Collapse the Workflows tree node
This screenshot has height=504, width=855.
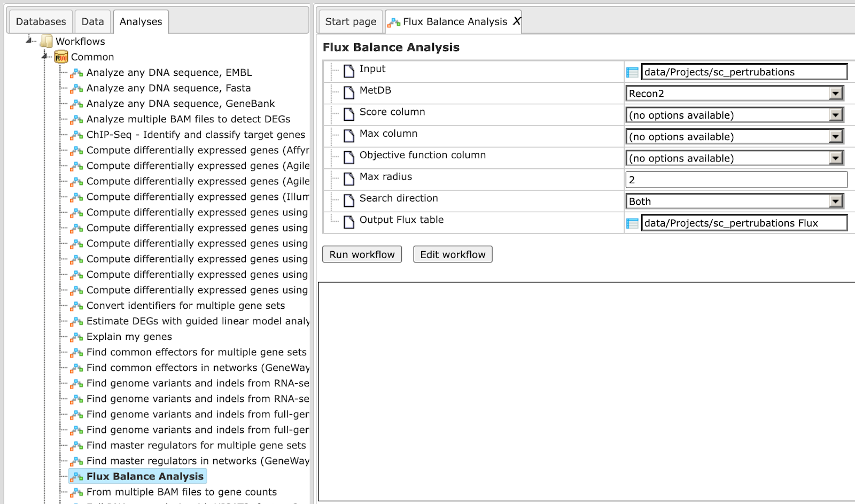click(29, 40)
